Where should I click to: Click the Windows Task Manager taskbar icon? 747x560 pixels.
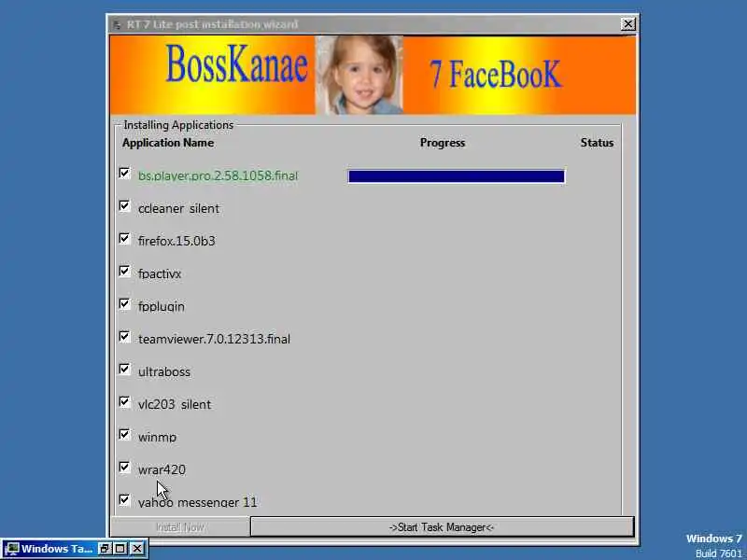click(12, 549)
